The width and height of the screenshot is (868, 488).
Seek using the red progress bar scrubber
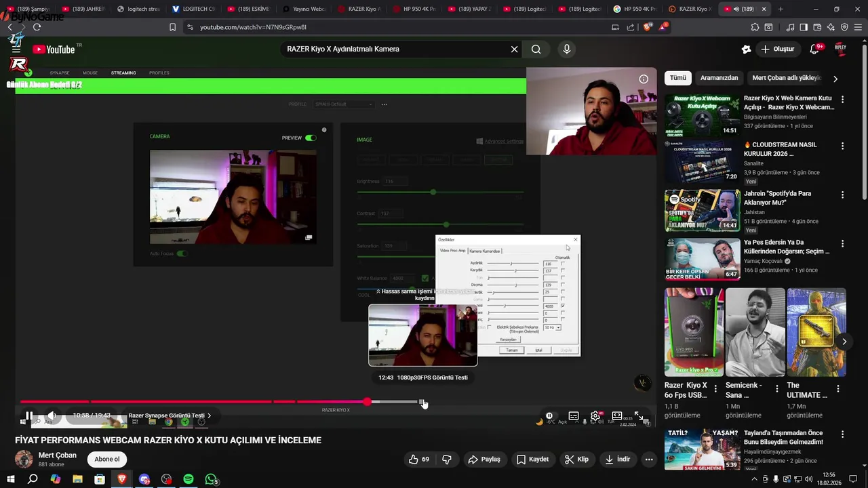tap(367, 402)
